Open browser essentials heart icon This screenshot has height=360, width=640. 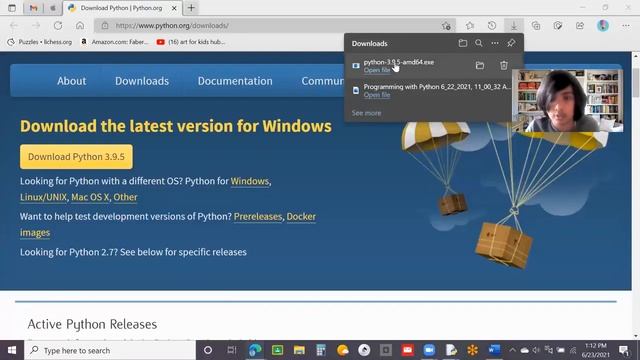pos(558,26)
